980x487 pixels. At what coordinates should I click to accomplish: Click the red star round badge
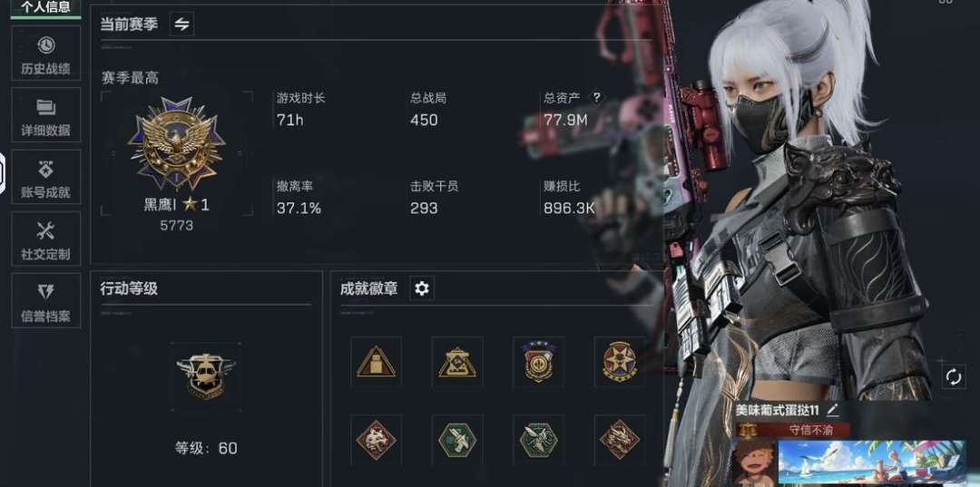(x=620, y=362)
